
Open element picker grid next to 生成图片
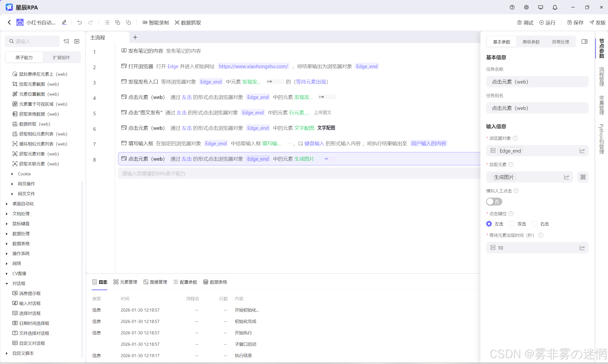pyautogui.click(x=583, y=177)
